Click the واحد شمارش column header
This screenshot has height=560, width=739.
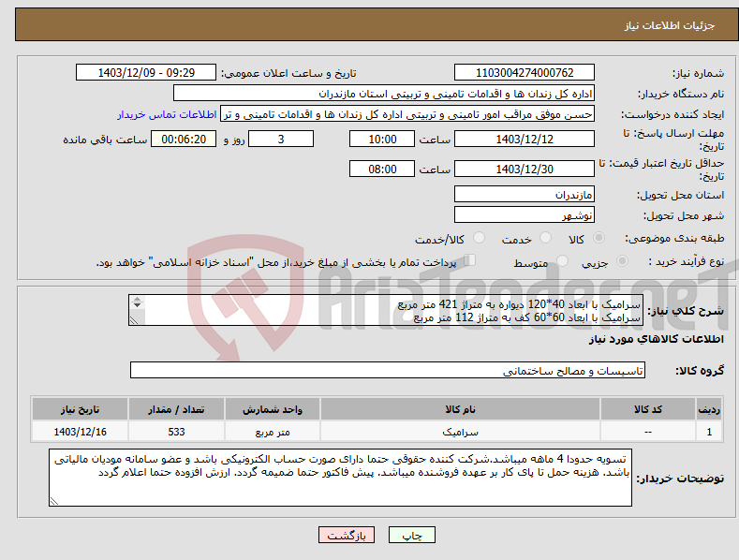[x=273, y=409]
